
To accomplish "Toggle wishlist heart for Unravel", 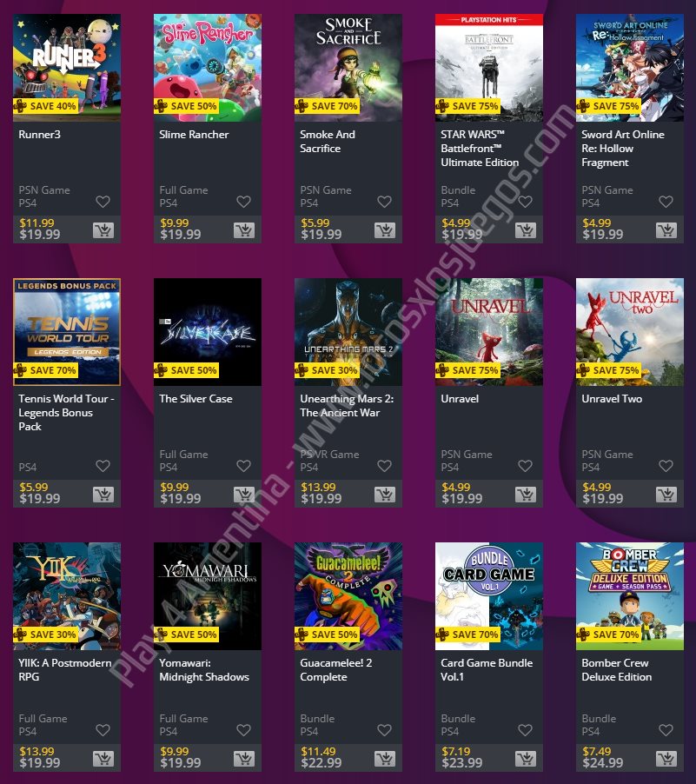I will [x=525, y=466].
